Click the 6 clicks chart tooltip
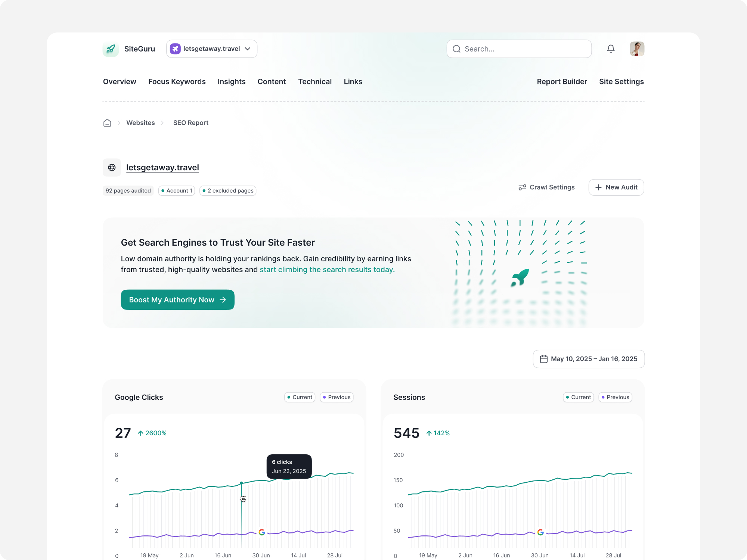Screen dimensions: 747x560 point(289,467)
